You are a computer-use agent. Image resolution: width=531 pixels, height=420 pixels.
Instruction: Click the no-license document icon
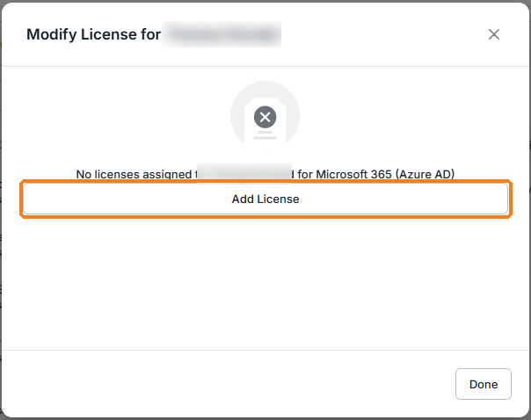265,116
